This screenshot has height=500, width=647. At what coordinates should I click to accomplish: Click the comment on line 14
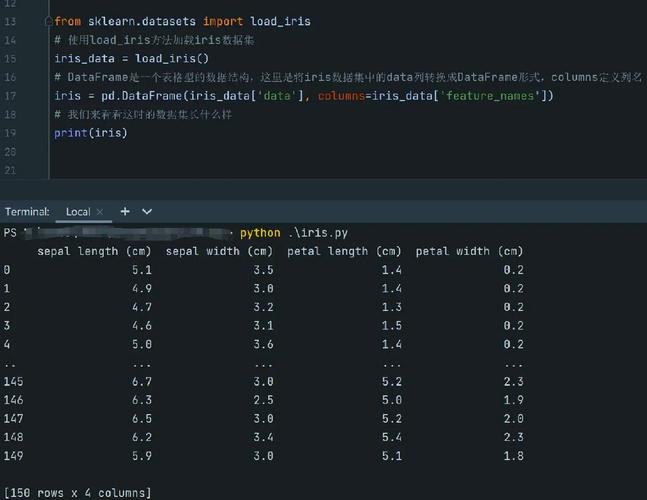click(x=154, y=40)
